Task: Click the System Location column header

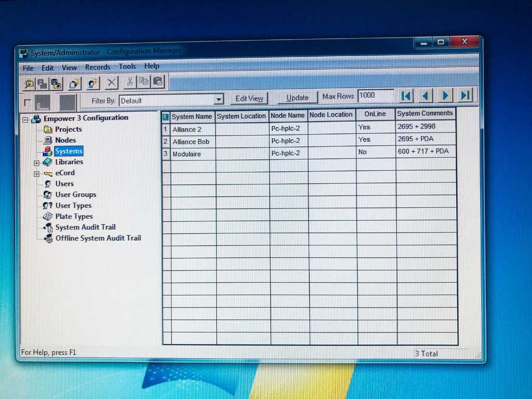Action: 242,116
